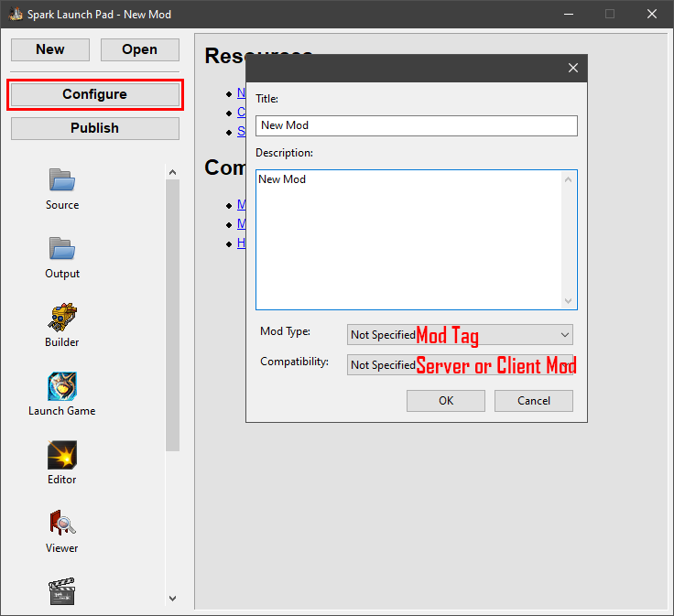The image size is (674, 616).
Task: Click the sidebar scroll up arrow
Action: coord(172,172)
